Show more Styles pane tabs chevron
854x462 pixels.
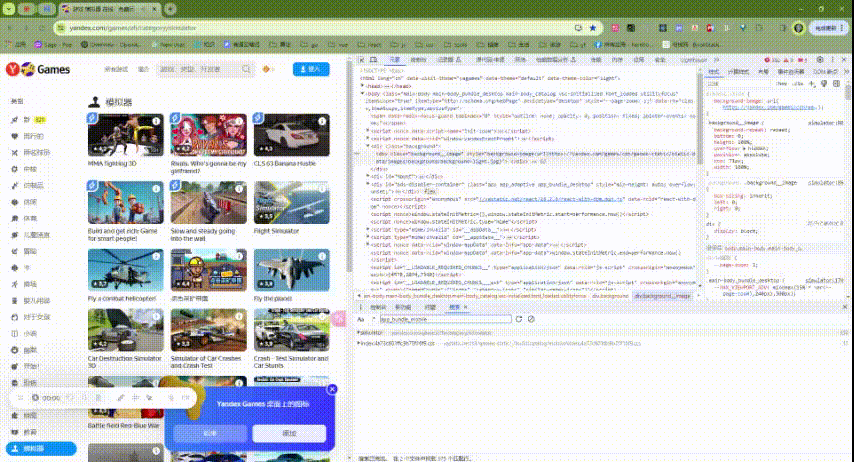tap(846, 72)
